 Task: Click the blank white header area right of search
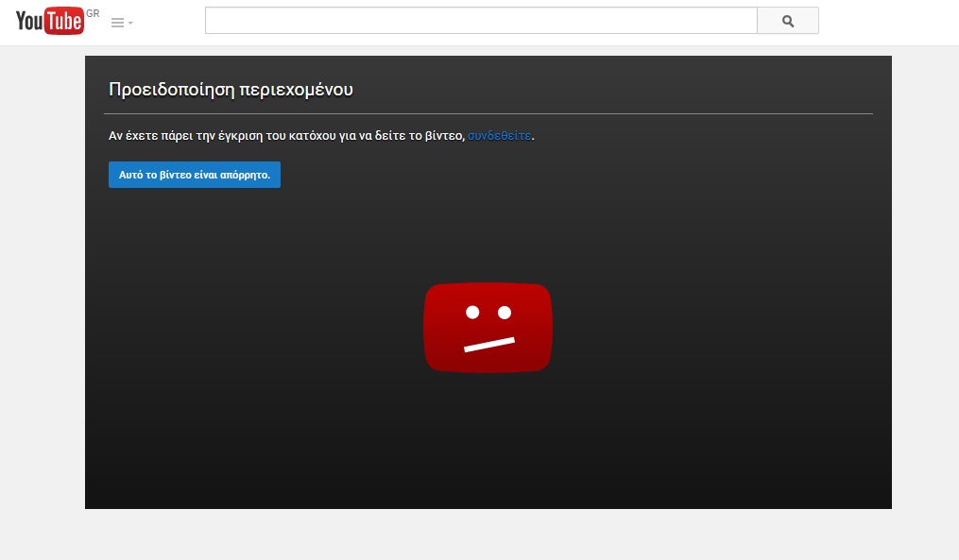pos(888,23)
